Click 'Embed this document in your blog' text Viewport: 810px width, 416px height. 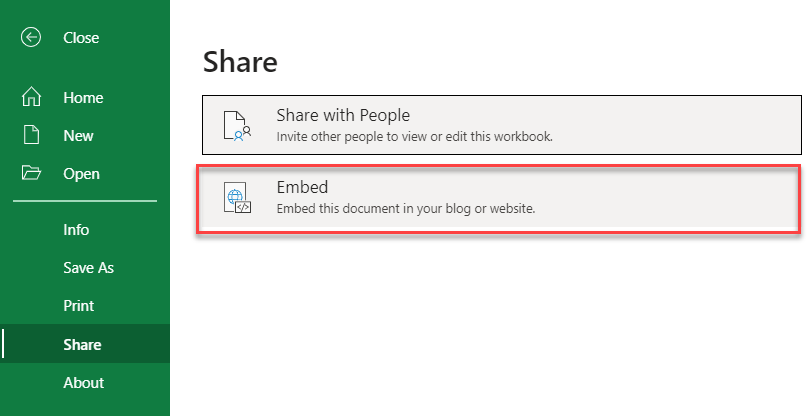click(x=406, y=209)
